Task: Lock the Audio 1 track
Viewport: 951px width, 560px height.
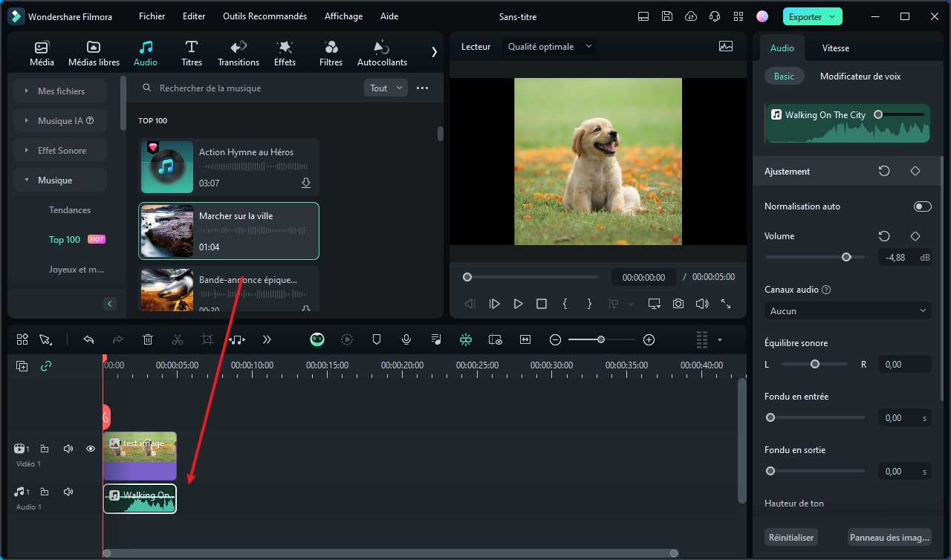Action: click(x=45, y=492)
